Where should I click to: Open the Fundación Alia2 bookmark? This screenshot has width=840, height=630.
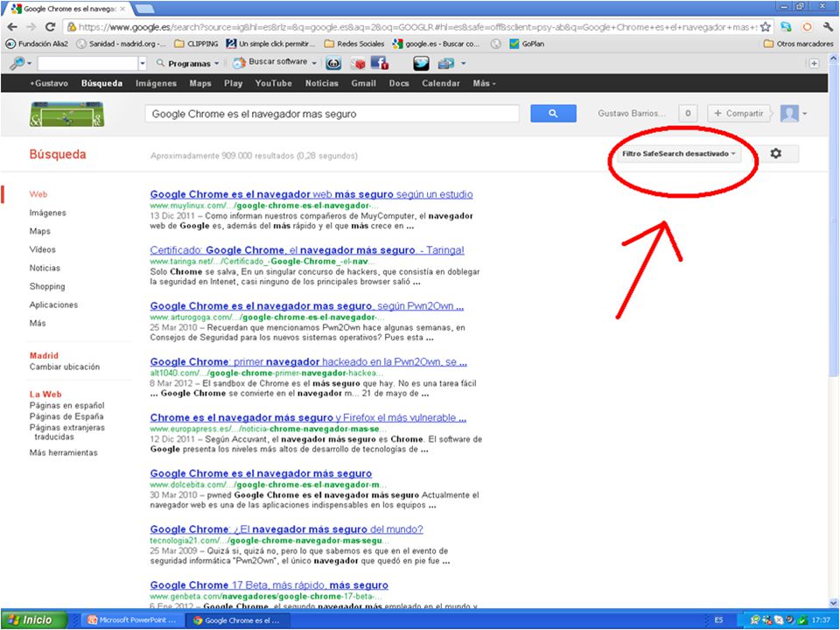37,44
